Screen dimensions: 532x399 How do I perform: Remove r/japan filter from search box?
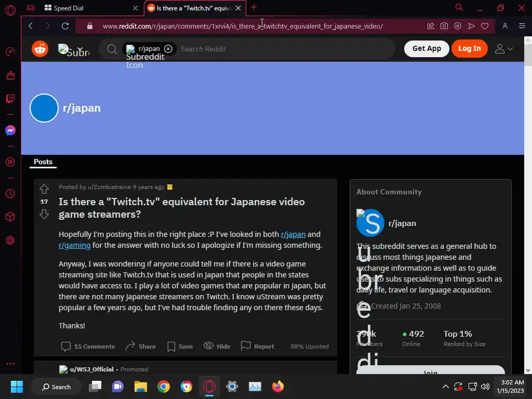point(168,49)
